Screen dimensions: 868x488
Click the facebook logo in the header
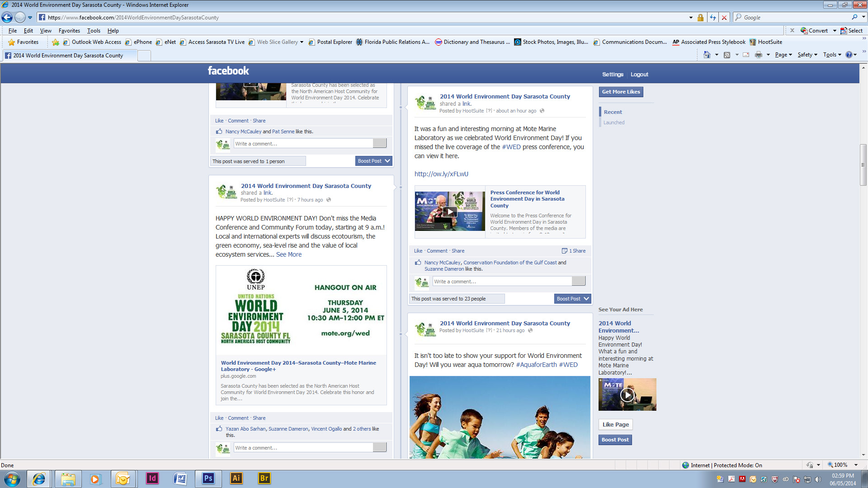pyautogui.click(x=228, y=71)
